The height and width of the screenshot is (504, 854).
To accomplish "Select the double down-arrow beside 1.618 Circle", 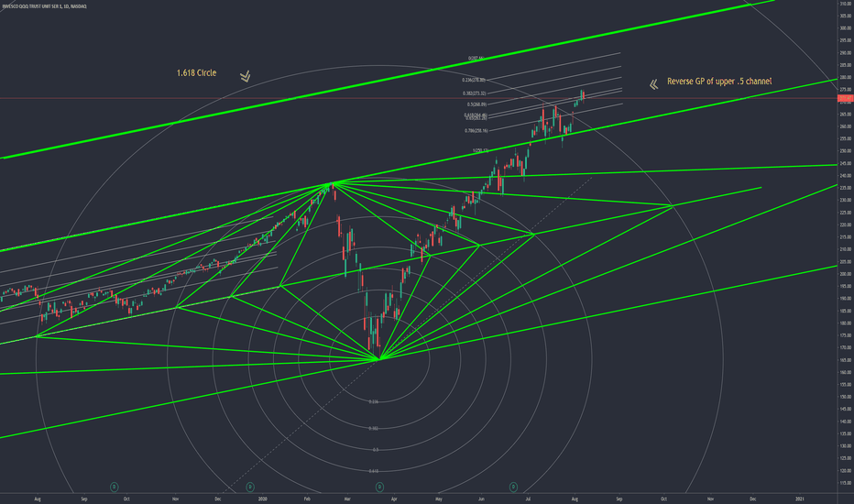I will pos(245,76).
